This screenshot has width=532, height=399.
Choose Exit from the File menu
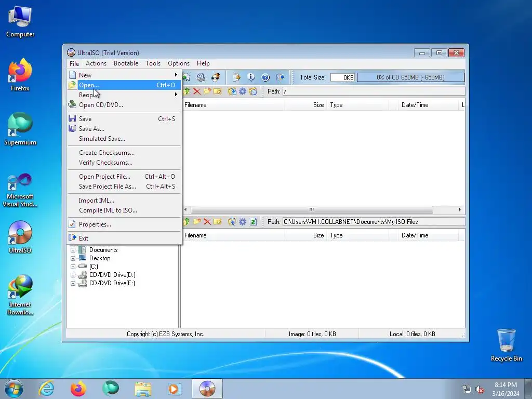click(x=124, y=238)
